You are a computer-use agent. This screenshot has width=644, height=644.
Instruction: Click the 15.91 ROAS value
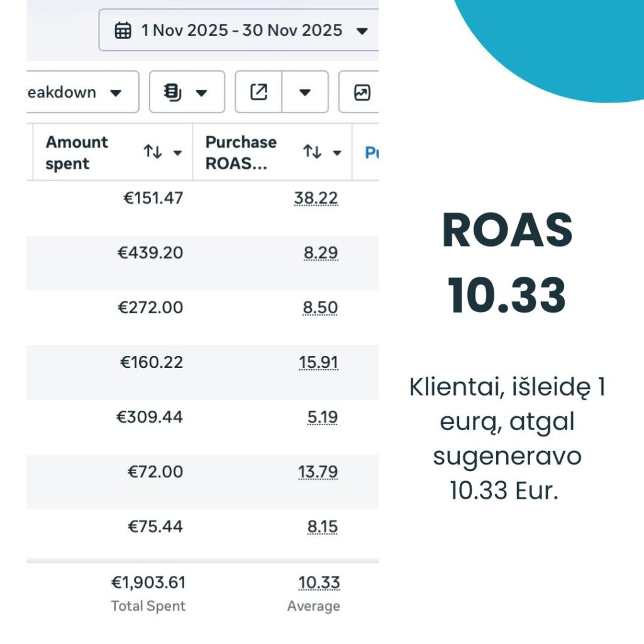click(318, 363)
